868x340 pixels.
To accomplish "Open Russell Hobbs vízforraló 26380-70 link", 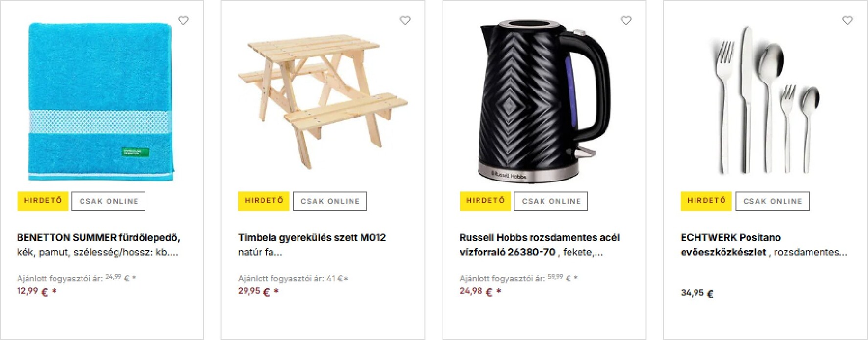I will 539,245.
